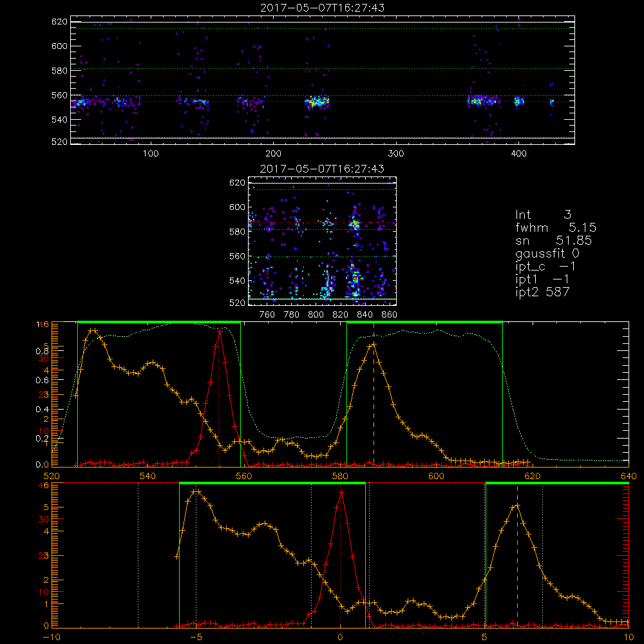Click the '640' x-axis label of profile plot
The width and height of the screenshot is (644, 644).
(629, 476)
